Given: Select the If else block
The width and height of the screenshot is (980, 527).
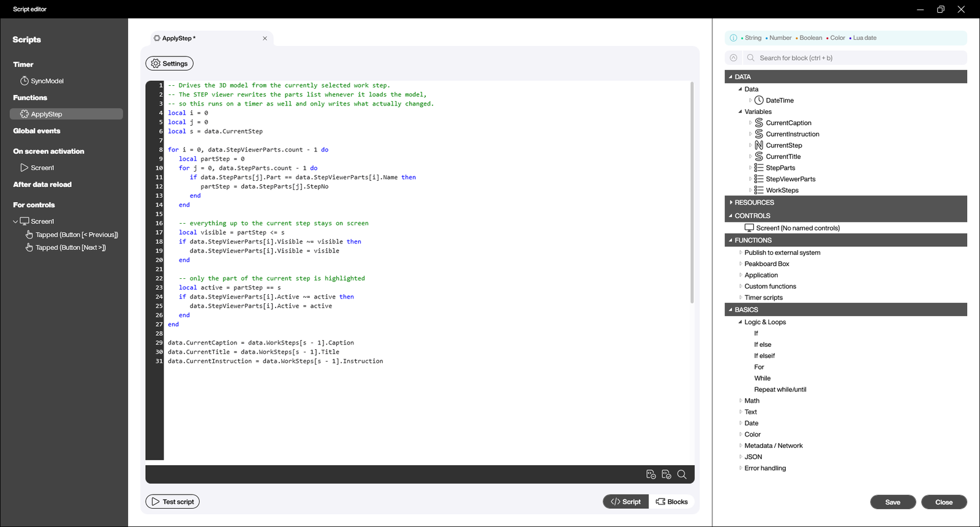Looking at the screenshot, I should point(763,344).
